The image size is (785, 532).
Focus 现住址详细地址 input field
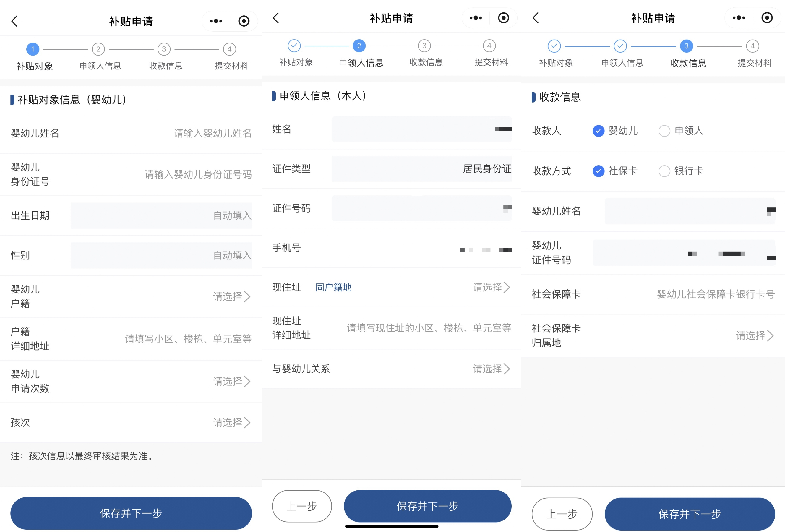(429, 328)
